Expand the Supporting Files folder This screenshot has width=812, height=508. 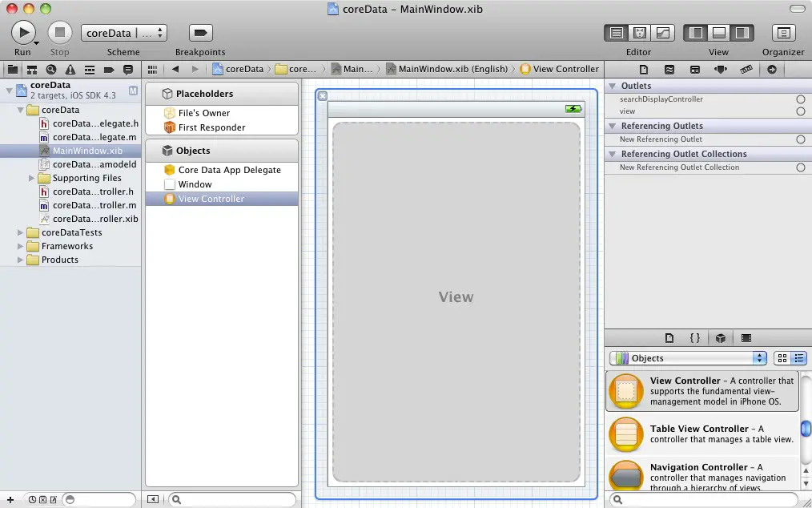(32, 178)
